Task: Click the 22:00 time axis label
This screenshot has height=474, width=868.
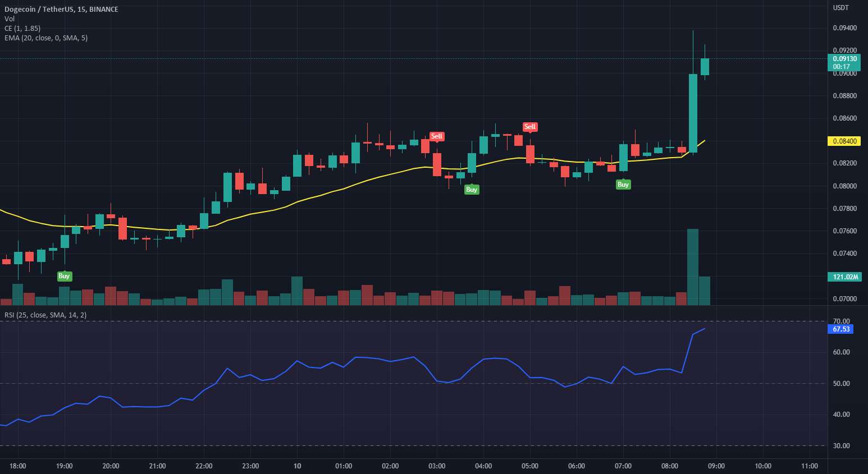Action: 204,466
